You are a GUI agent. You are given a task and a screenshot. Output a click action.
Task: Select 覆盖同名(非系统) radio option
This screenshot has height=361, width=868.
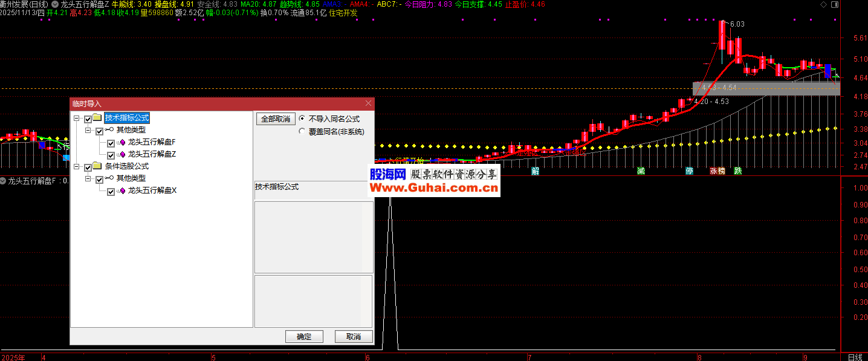click(302, 131)
